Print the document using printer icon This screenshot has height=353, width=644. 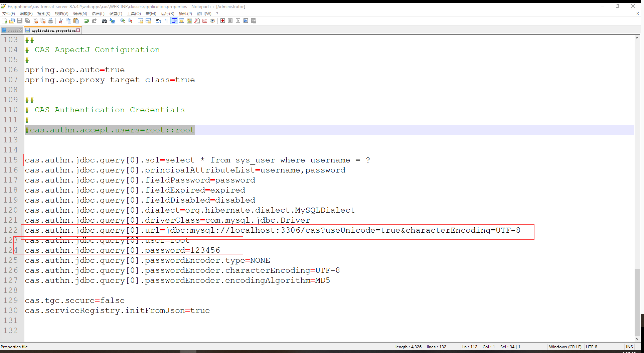pos(50,21)
